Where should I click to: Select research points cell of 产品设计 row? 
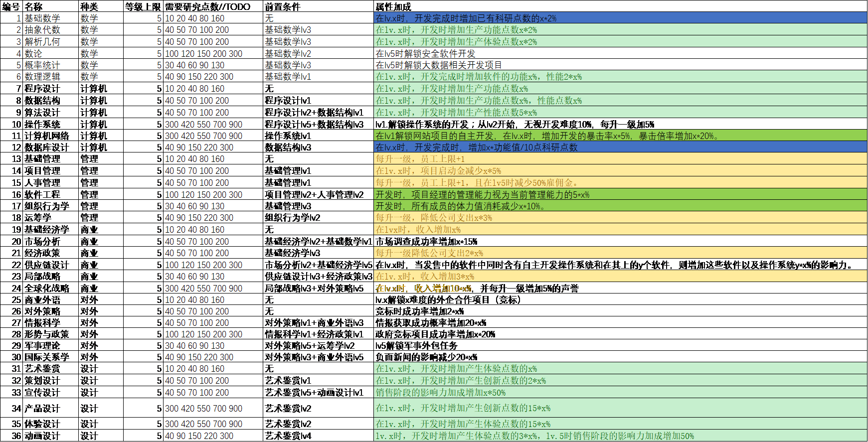coord(213,408)
